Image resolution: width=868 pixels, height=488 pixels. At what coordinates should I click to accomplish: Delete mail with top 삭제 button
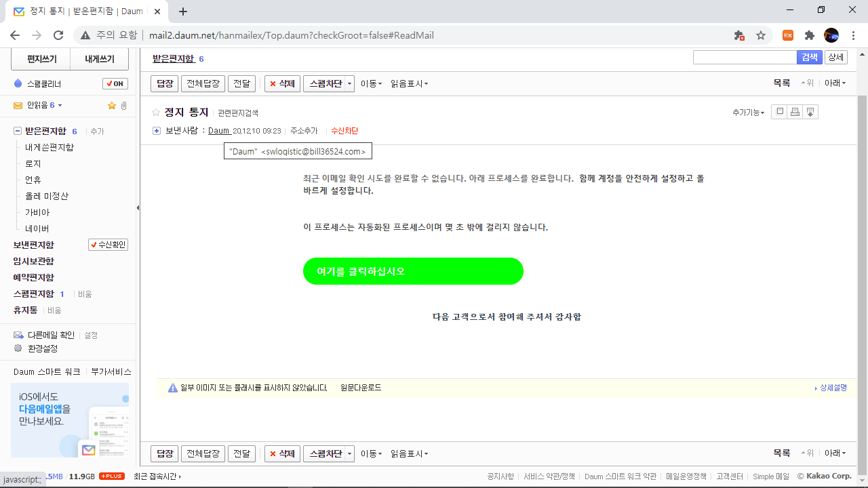(282, 83)
